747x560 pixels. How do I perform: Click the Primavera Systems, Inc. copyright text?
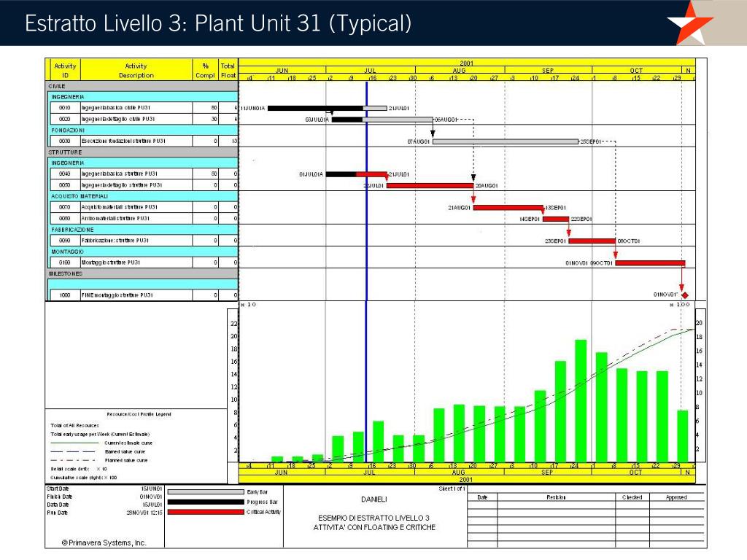(x=104, y=542)
